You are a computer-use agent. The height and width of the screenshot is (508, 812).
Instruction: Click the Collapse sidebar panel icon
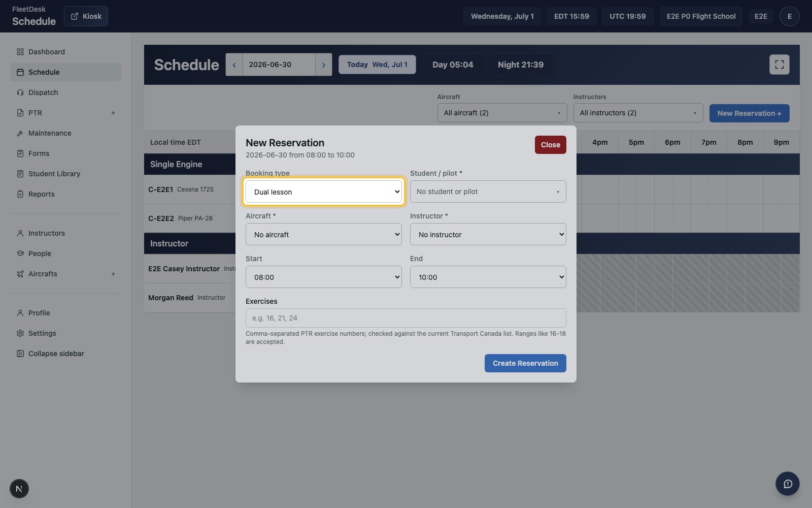20,354
